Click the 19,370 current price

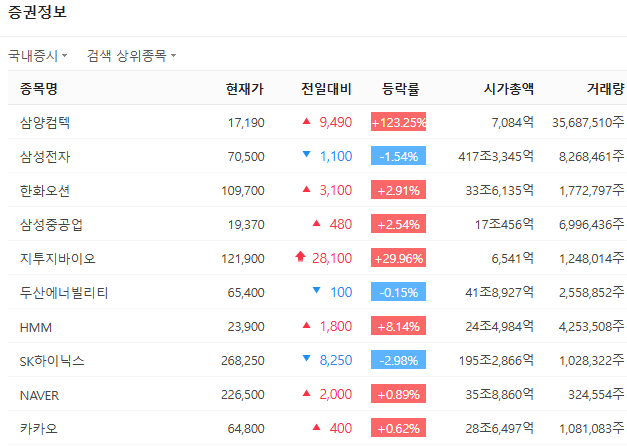(246, 224)
